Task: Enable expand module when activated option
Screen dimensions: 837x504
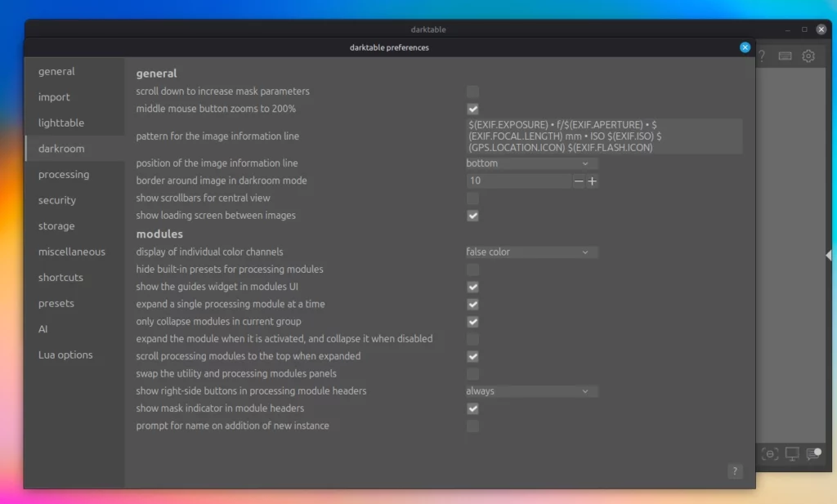Action: [472, 339]
